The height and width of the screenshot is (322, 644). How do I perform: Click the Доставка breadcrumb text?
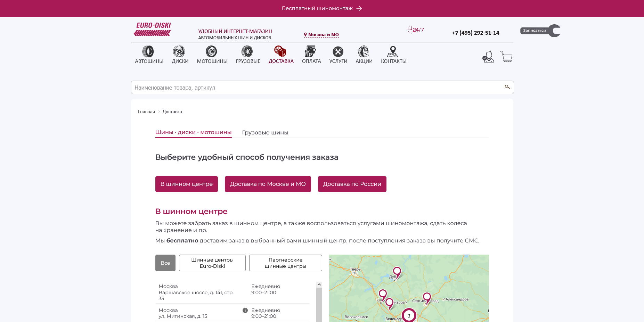coord(172,112)
